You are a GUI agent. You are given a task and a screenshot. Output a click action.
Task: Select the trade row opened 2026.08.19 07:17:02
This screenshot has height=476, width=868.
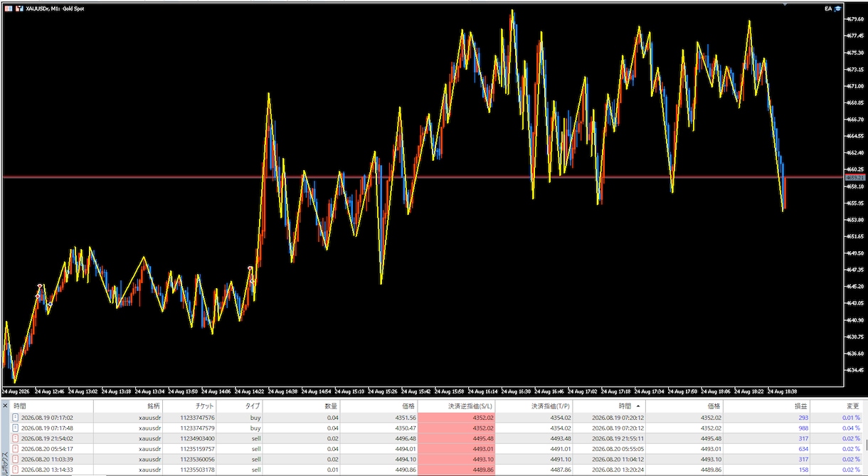[x=435, y=418]
